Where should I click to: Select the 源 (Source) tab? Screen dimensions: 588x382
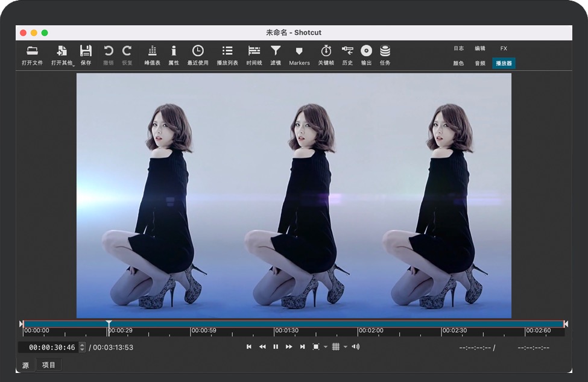click(x=26, y=365)
